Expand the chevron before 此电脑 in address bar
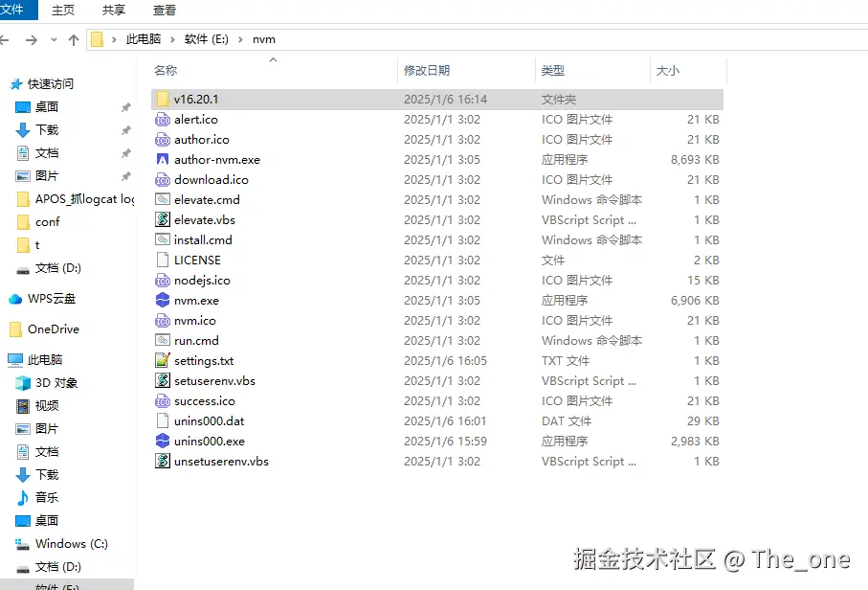868x590 pixels. tap(114, 39)
